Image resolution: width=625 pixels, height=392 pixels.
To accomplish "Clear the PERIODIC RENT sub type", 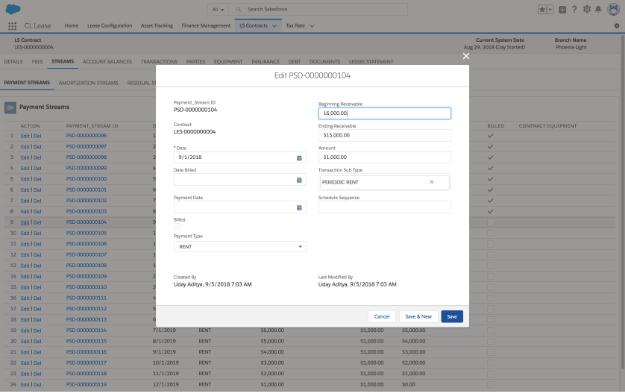I will tap(432, 182).
